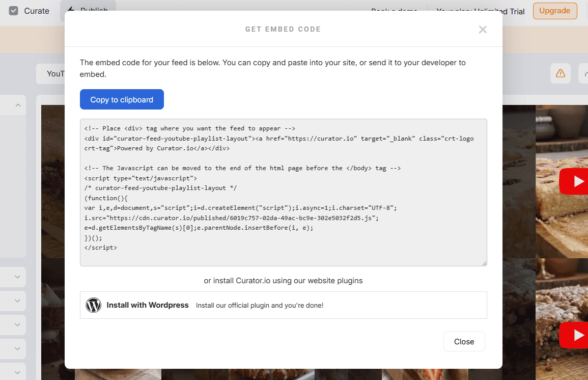This screenshot has height=380, width=588.
Task: Click the Close button in the dialog
Action: 464,341
